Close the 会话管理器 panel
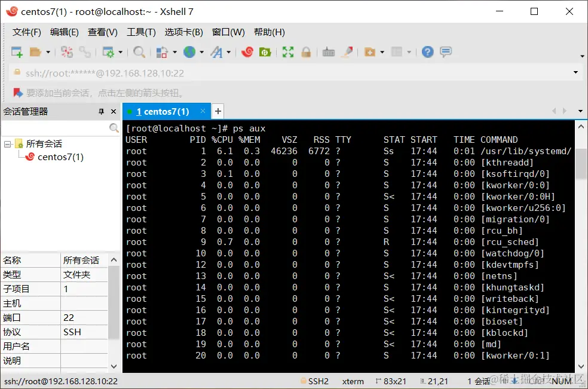588x389 pixels. [x=114, y=111]
